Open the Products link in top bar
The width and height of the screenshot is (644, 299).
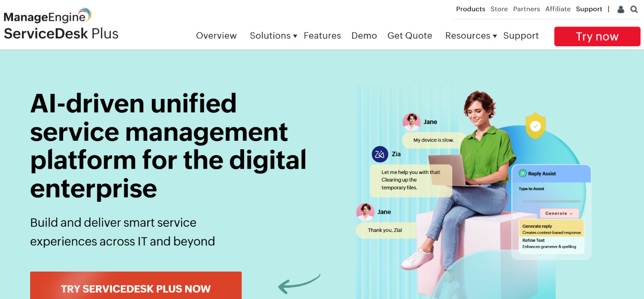coord(470,9)
